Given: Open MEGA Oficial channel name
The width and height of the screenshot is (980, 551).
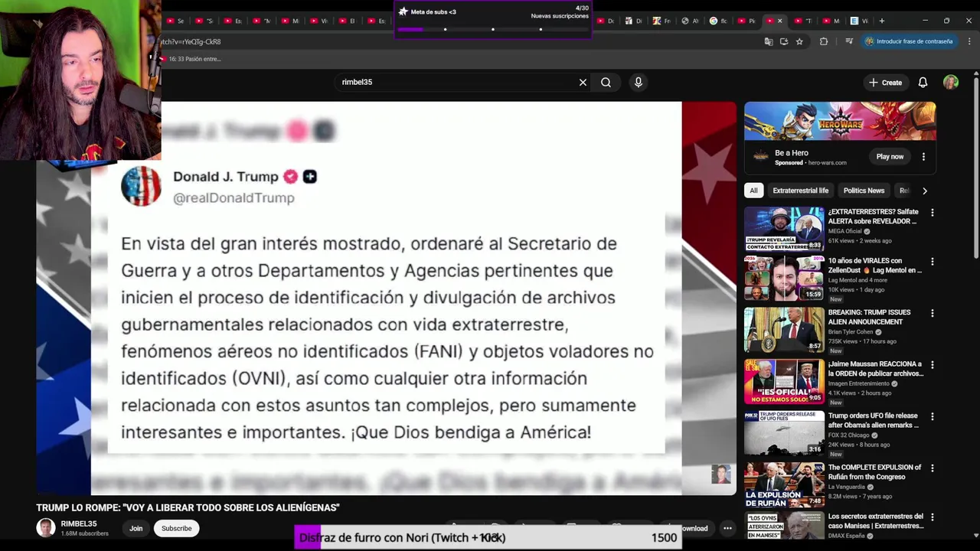Looking at the screenshot, I should pos(844,231).
